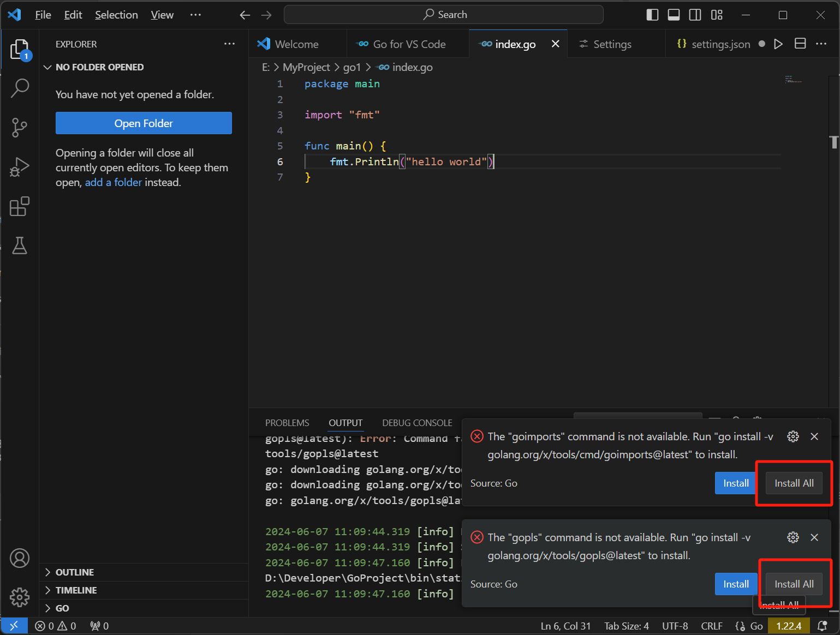Open the Search view in activity bar
This screenshot has width=840, height=635.
click(x=20, y=88)
